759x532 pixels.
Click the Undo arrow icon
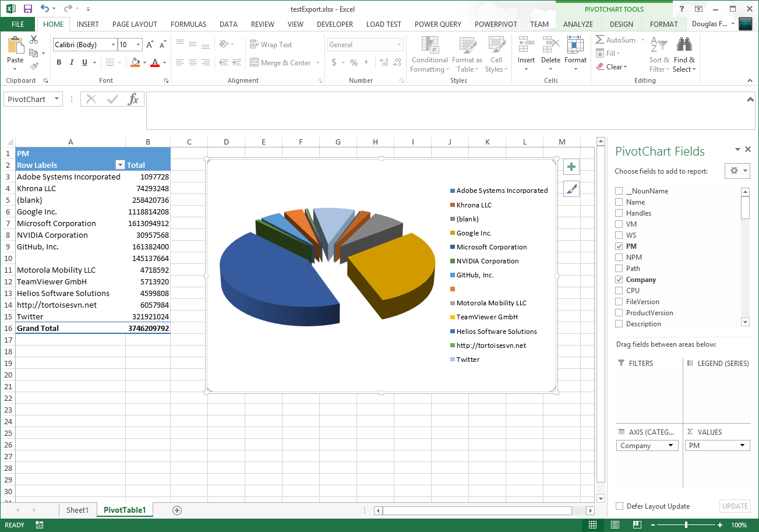click(x=45, y=9)
